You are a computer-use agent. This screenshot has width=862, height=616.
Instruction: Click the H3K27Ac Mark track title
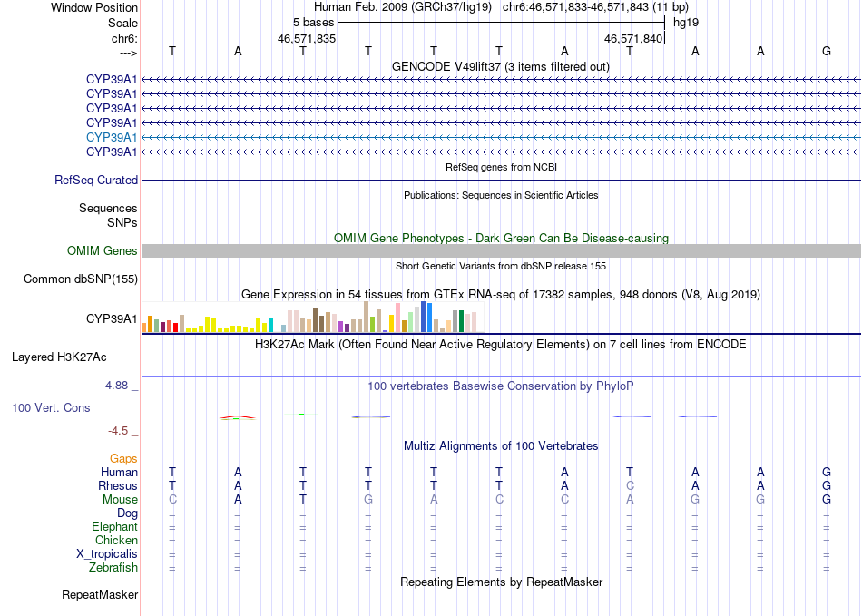point(501,344)
